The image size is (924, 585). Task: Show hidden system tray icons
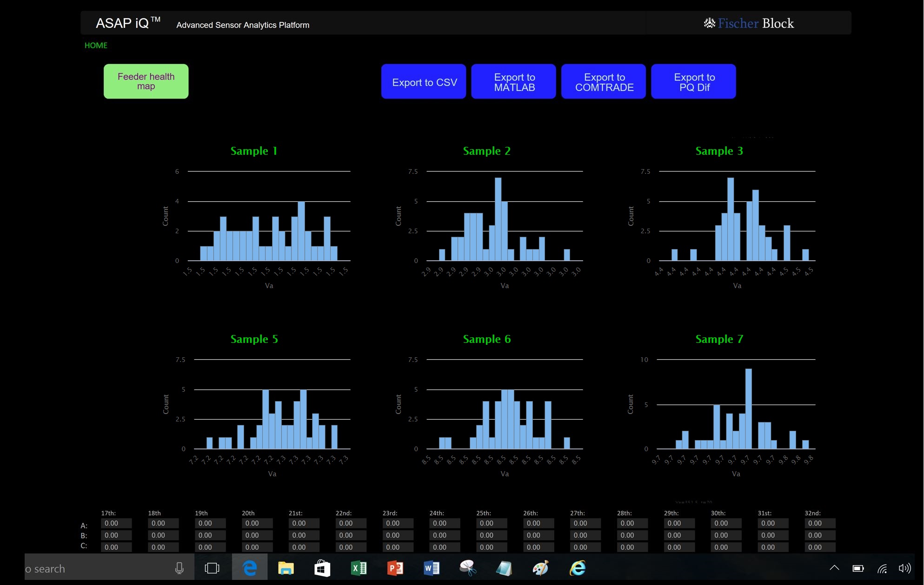834,568
